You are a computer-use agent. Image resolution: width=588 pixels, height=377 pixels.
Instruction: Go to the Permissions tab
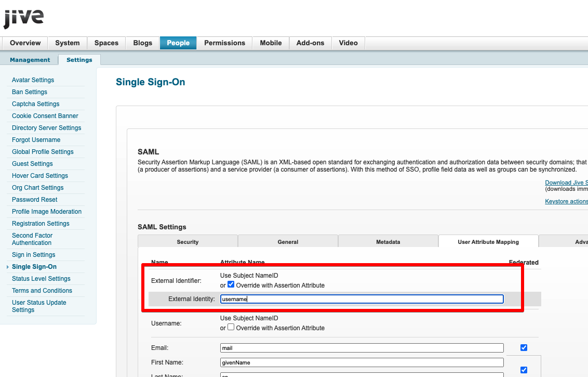pos(224,43)
